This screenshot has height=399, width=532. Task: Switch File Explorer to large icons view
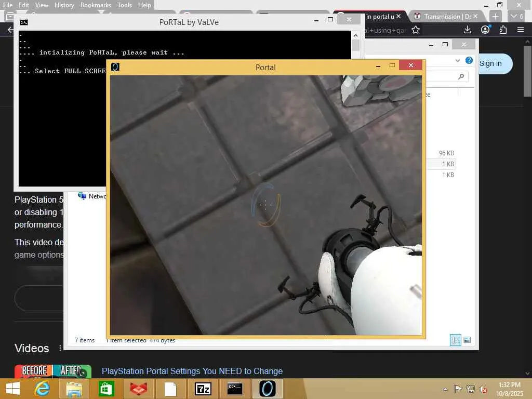pos(467,340)
